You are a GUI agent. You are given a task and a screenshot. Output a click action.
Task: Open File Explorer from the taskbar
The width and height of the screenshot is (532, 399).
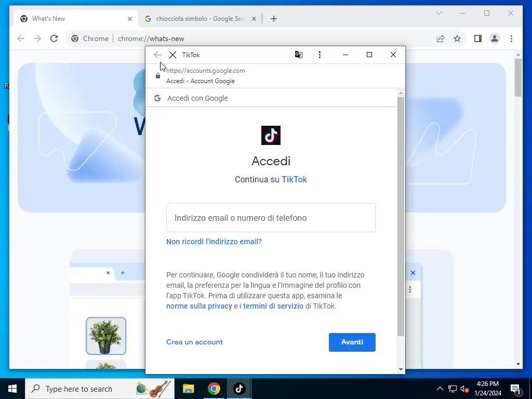tap(188, 389)
